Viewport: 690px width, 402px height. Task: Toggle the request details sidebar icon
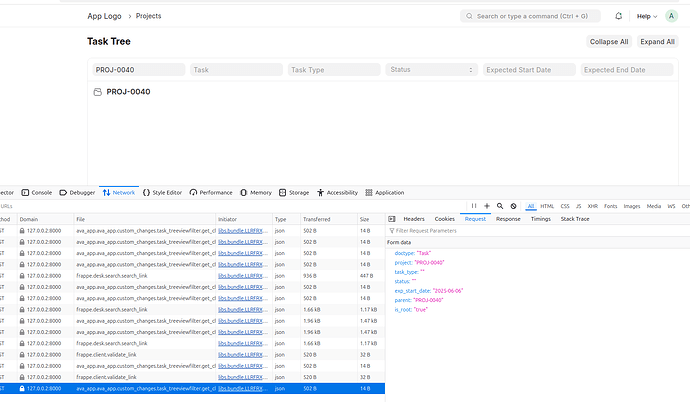[x=392, y=218]
